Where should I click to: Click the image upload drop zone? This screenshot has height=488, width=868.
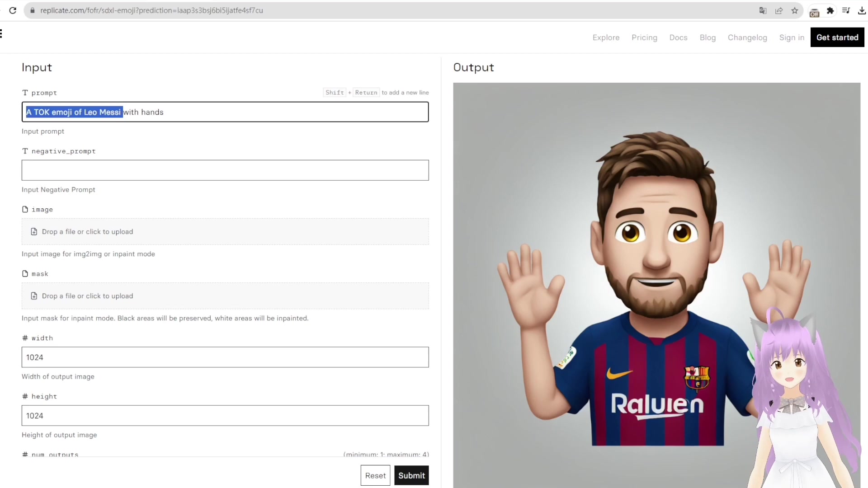coord(225,231)
